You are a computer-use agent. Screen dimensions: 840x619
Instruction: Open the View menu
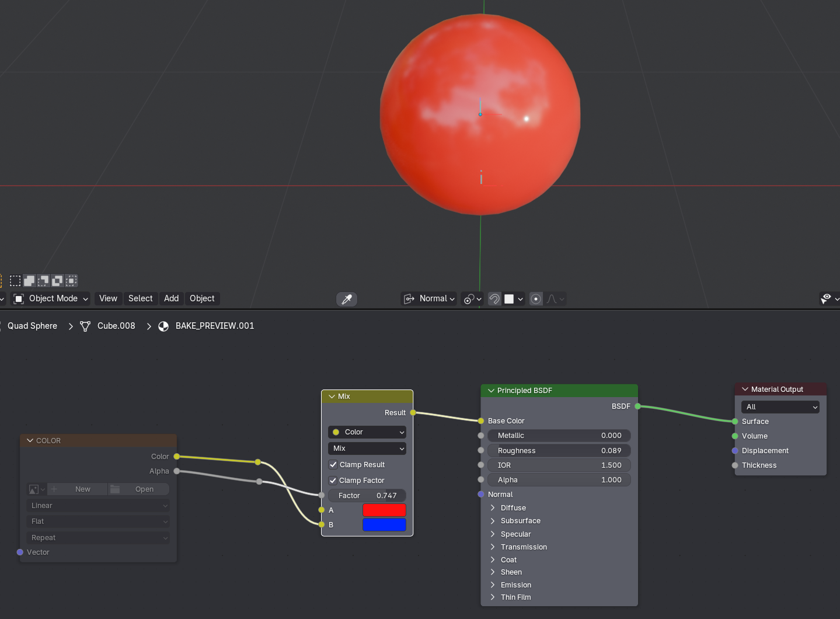pos(108,299)
